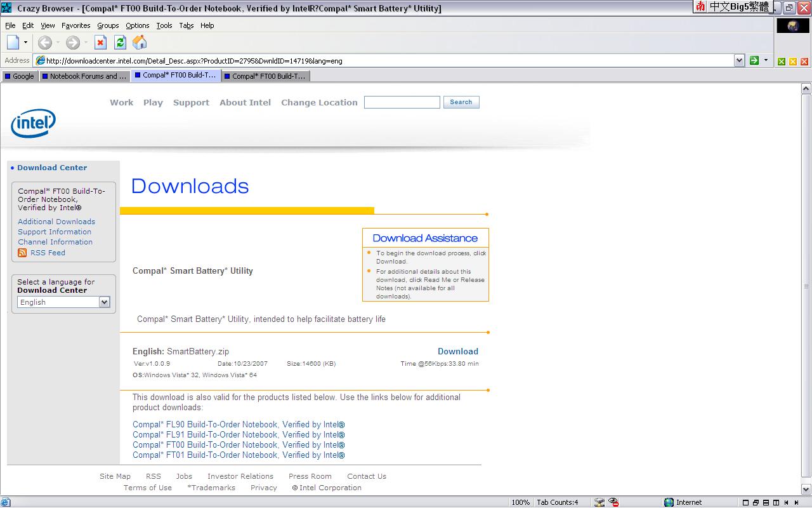Image resolution: width=812 pixels, height=508 pixels.
Task: Open the Additional Downloads link
Action: 56,222
